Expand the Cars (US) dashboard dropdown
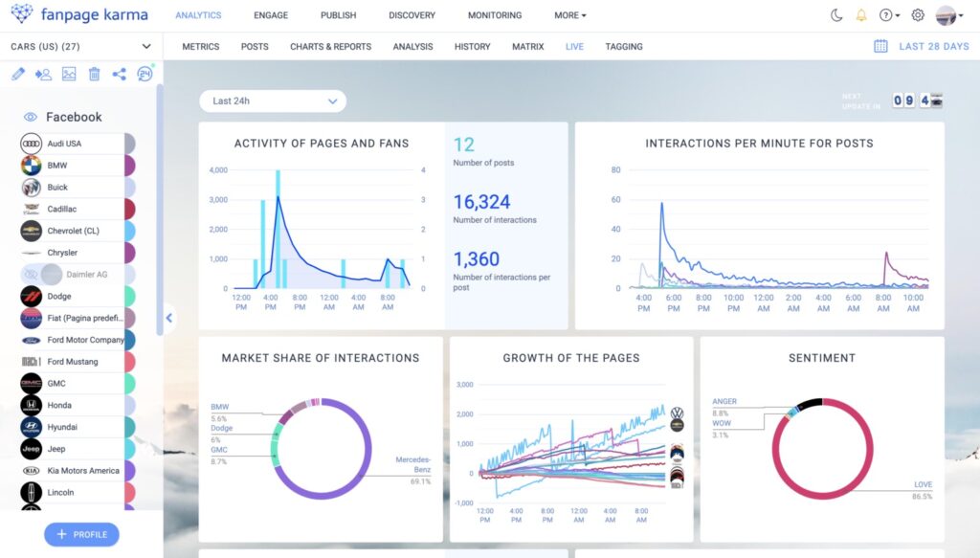980x558 pixels. (x=146, y=46)
